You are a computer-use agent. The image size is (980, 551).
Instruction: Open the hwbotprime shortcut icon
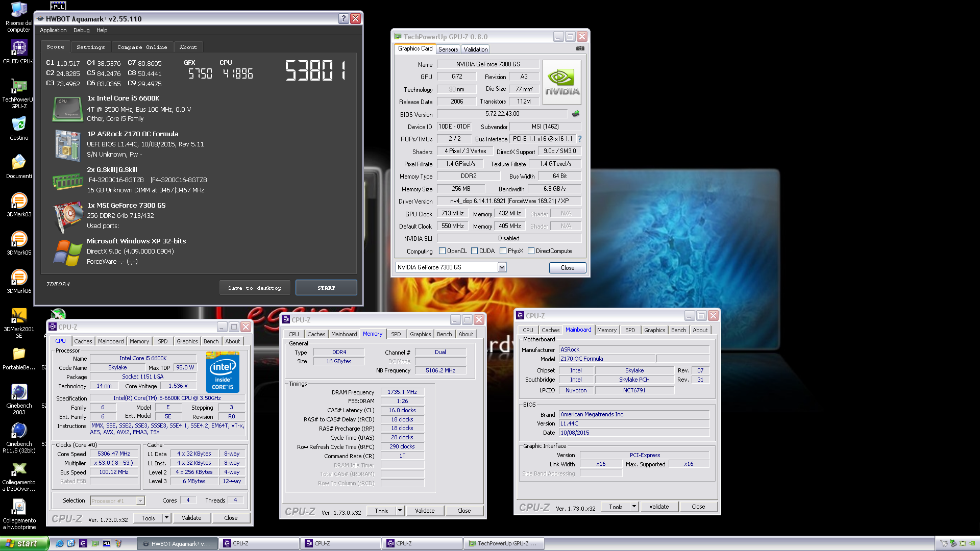[19, 515]
